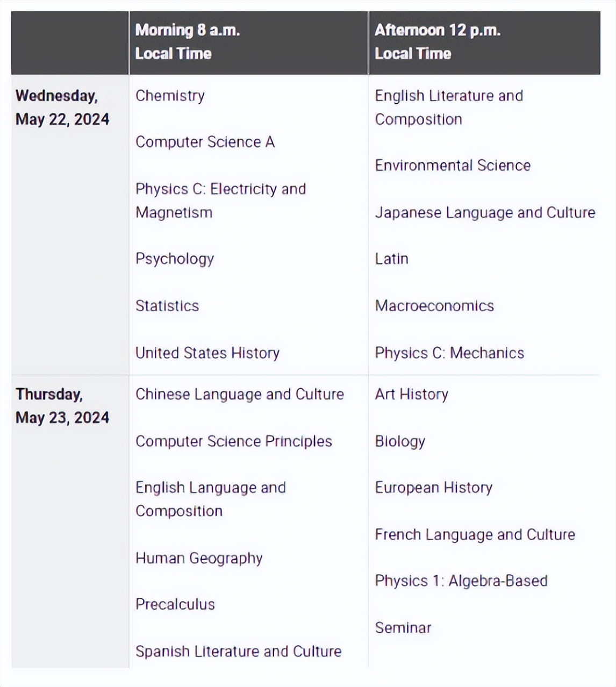Screen dimensions: 616x687
Task: Open Chinese Language and Culture link
Action: [240, 394]
